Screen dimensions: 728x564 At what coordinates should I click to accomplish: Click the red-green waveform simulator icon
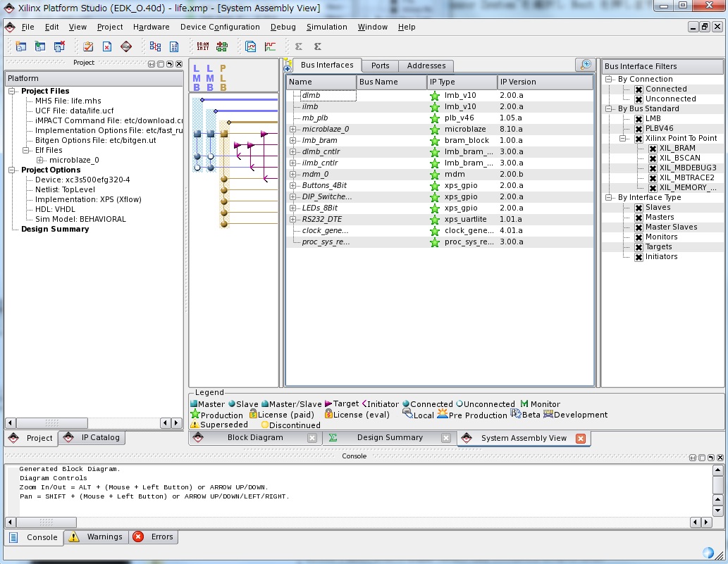[x=270, y=46]
